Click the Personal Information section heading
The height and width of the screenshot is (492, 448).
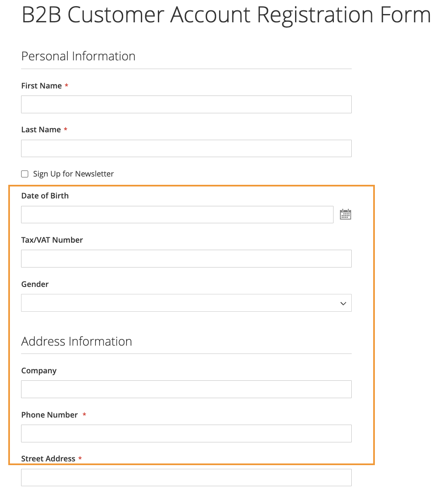pyautogui.click(x=78, y=56)
